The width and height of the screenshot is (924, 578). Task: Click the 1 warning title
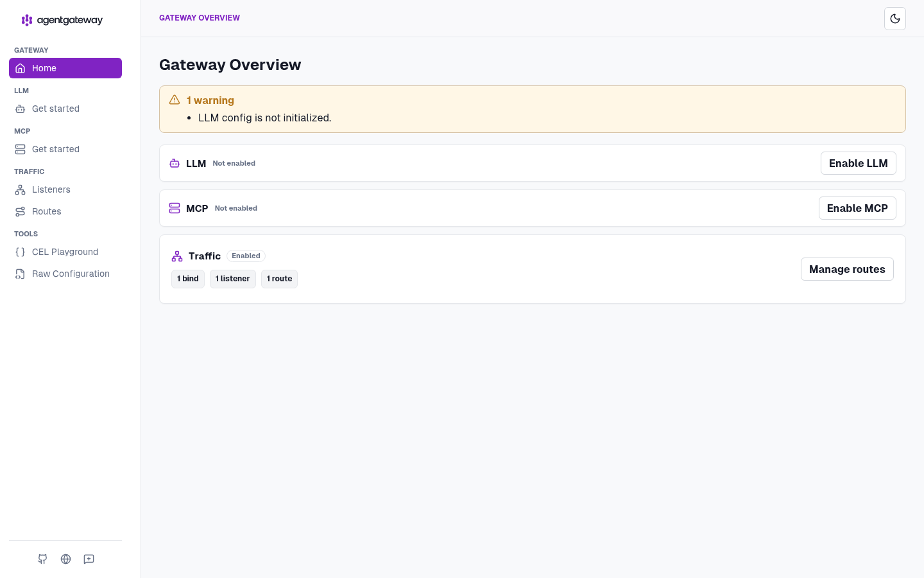(210, 100)
